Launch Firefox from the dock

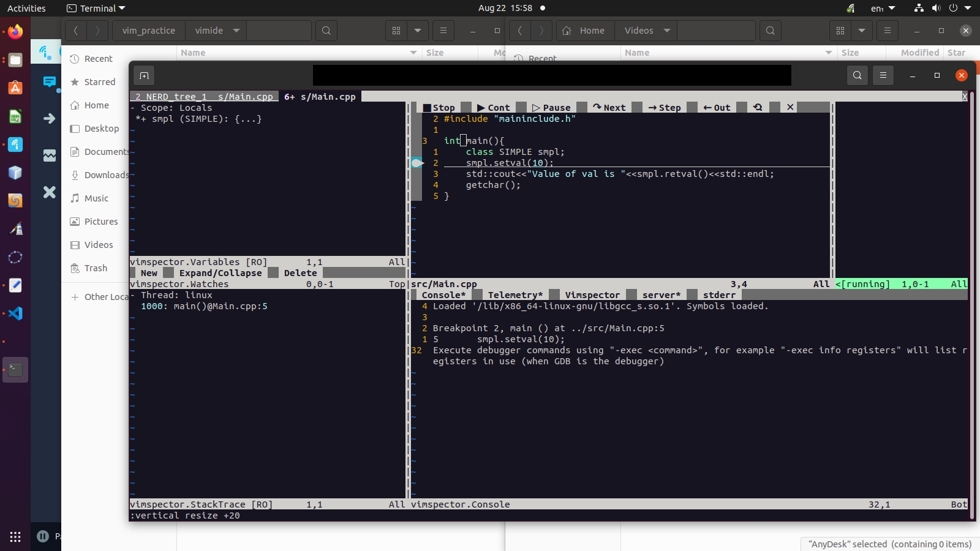click(15, 31)
